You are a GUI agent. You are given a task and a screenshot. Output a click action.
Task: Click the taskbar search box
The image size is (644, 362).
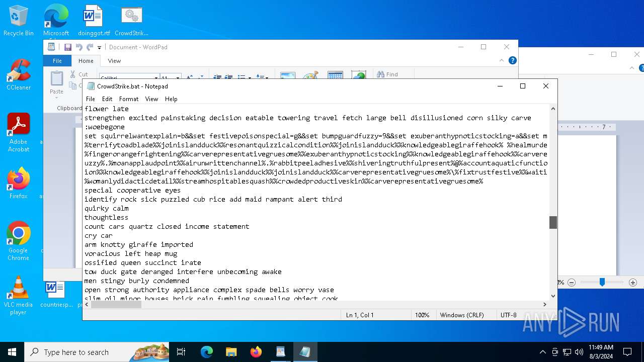coord(97,352)
